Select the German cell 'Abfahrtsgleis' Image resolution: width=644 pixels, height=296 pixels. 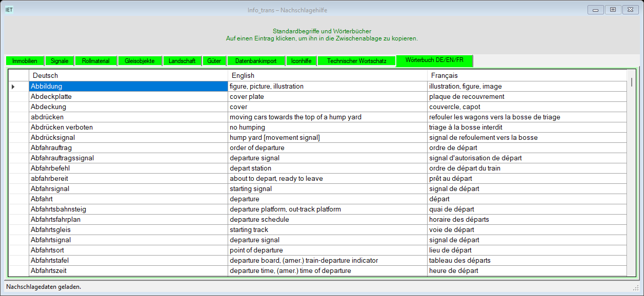click(128, 230)
